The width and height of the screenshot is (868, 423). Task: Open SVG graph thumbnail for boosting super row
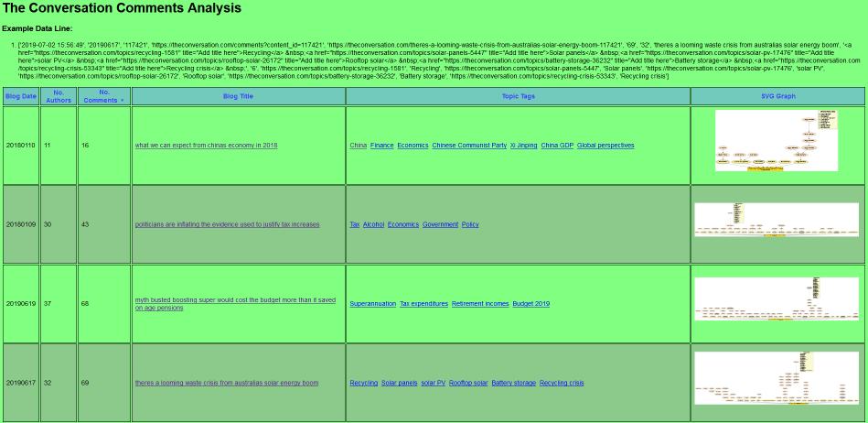coord(777,298)
